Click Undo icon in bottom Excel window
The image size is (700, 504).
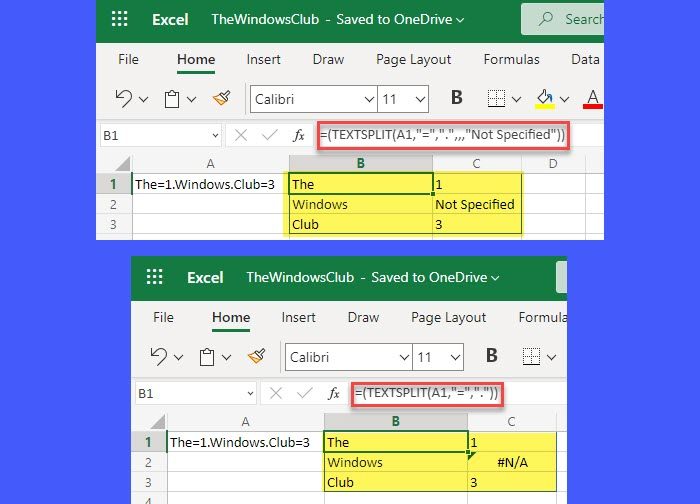pos(158,357)
